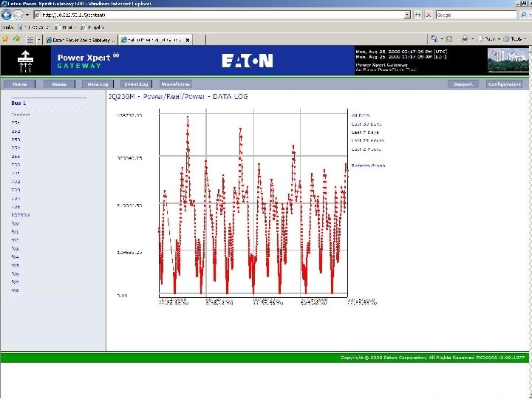
Task: Select feeder 2S2 in the sidebar
Action: click(16, 132)
